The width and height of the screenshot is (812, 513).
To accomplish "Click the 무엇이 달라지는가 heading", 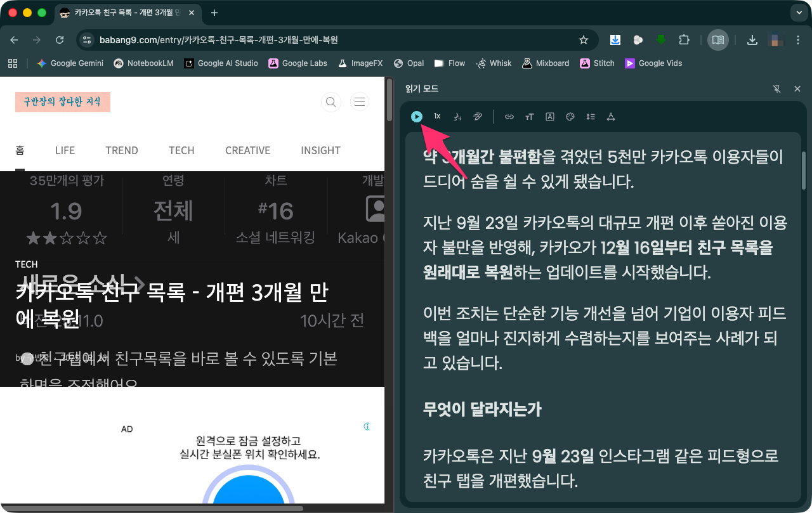I will 482,410.
